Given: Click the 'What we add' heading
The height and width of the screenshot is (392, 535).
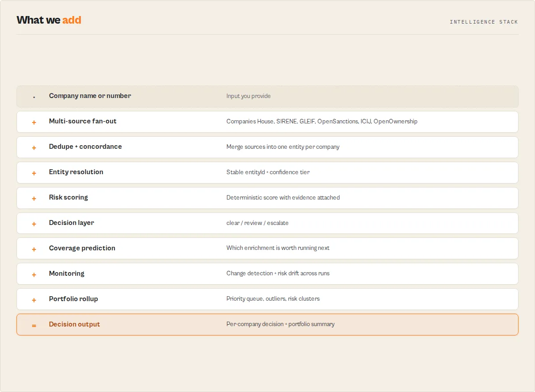Looking at the screenshot, I should click(49, 20).
